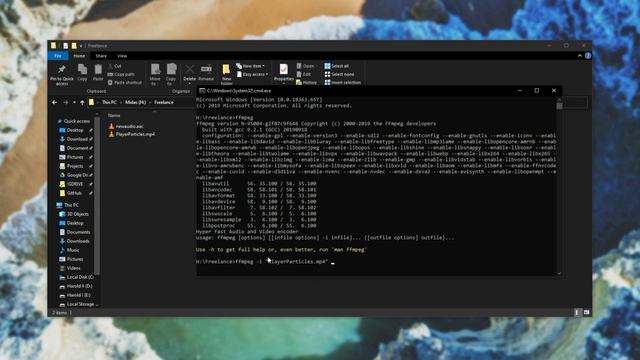Open the File menu tab
The height and width of the screenshot is (360, 640).
pyautogui.click(x=58, y=56)
